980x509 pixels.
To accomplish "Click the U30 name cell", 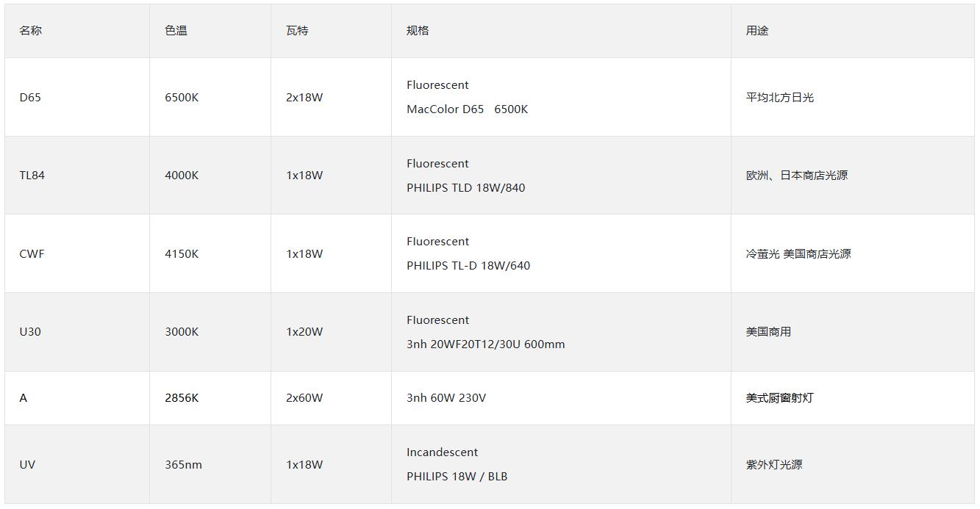I will click(x=30, y=332).
